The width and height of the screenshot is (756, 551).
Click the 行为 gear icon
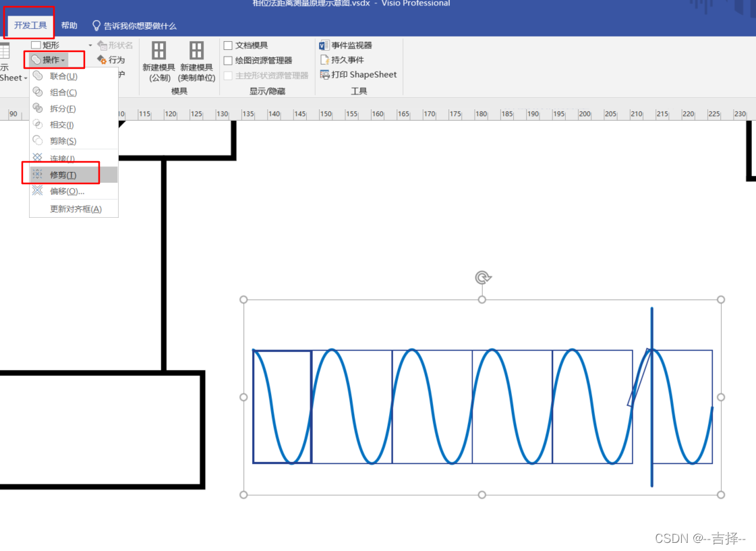(102, 60)
